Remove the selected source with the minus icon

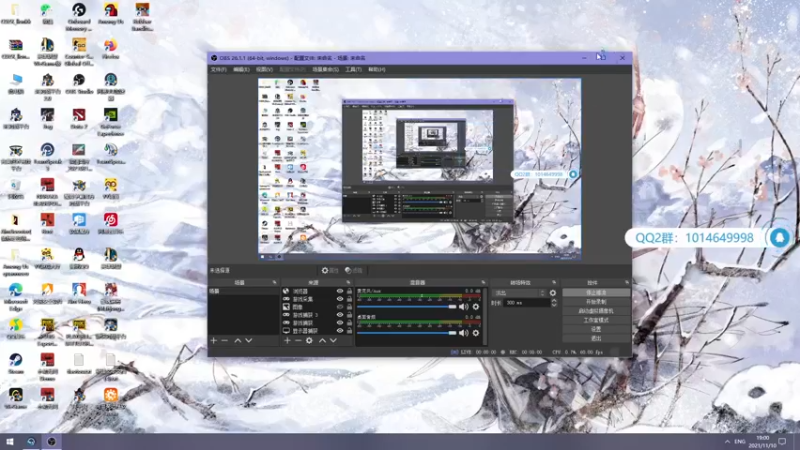(x=298, y=340)
